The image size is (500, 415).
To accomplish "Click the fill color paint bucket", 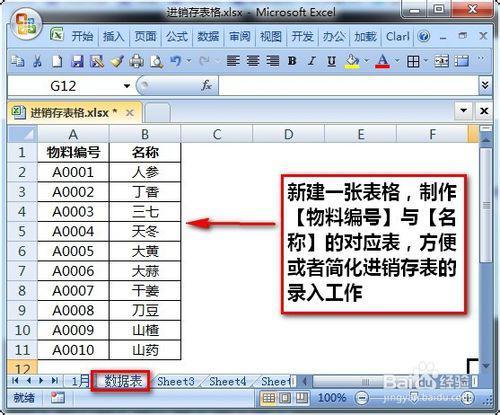I will pyautogui.click(x=352, y=61).
